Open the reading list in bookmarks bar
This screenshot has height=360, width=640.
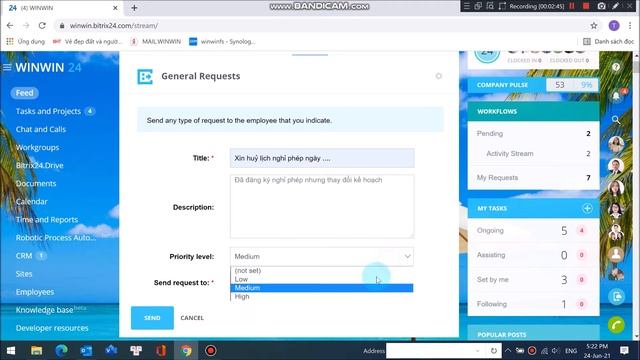pos(608,42)
